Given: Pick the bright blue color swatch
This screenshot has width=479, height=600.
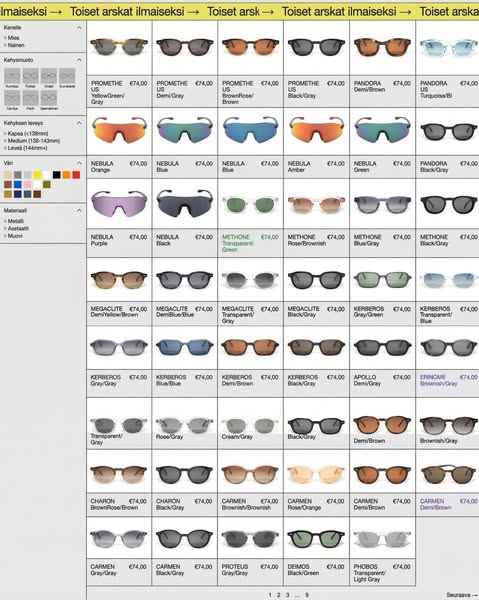Looking at the screenshot, I should (x=18, y=184).
